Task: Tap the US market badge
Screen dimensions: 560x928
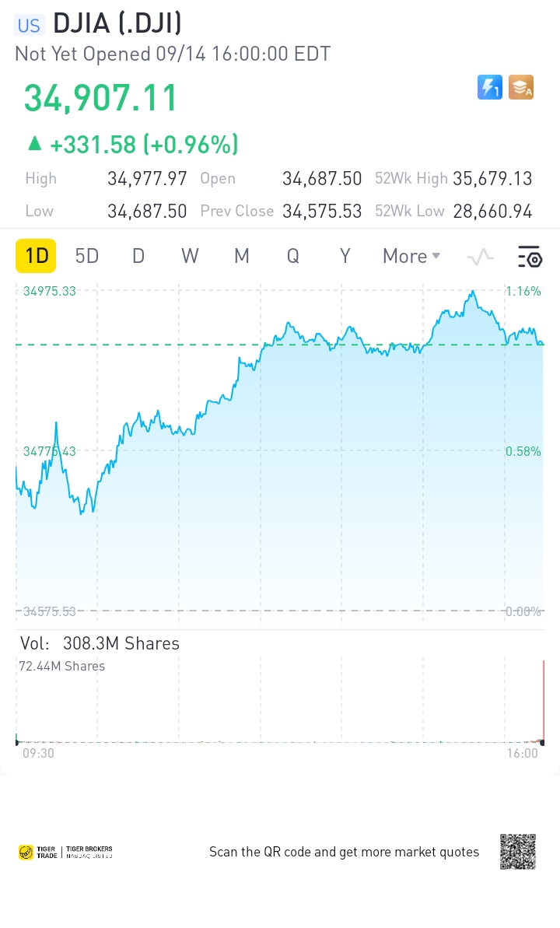Action: coord(29,26)
